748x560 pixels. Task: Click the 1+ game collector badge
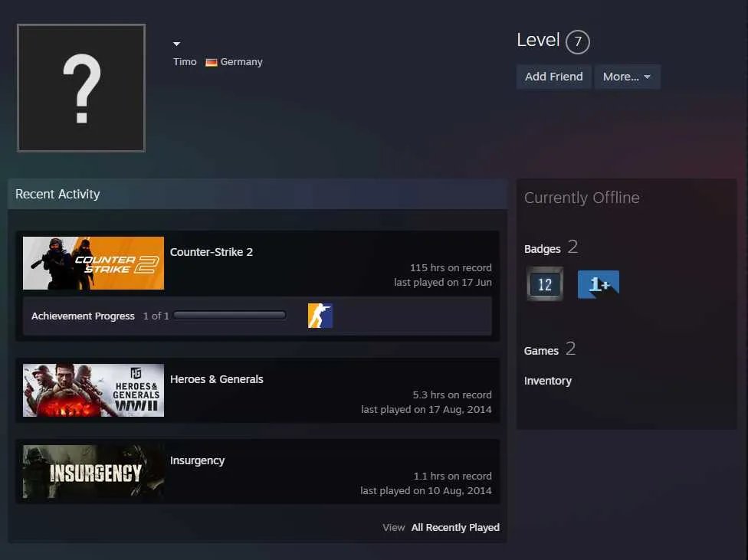tap(599, 284)
